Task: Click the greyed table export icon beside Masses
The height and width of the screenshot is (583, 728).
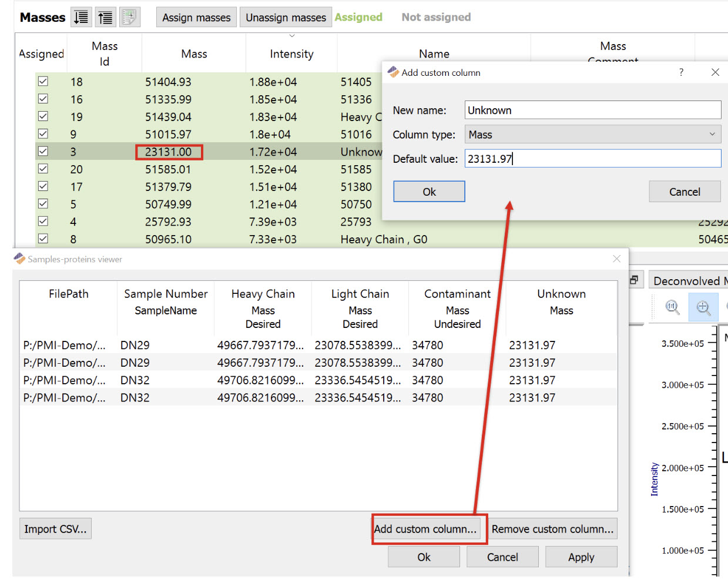Action: pos(130,17)
